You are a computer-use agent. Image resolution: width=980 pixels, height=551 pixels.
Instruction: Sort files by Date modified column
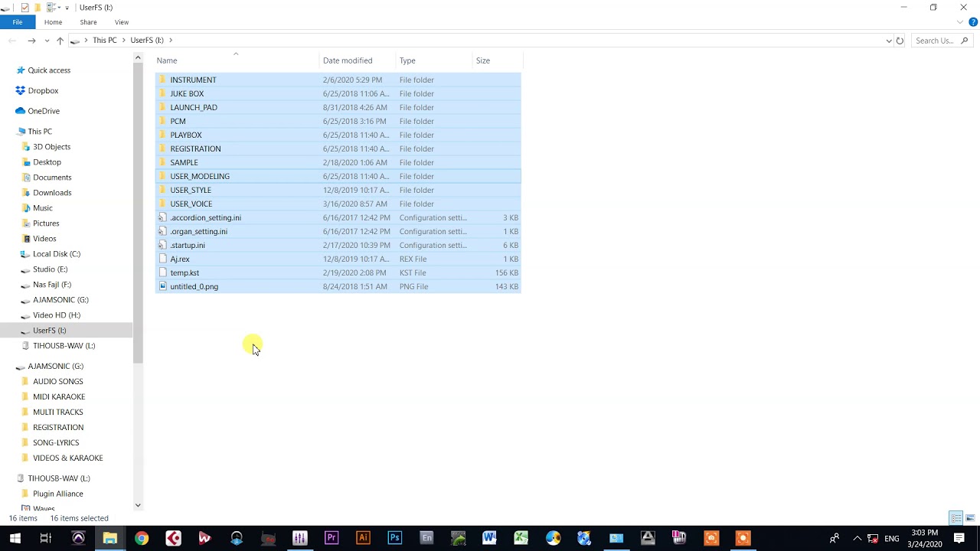358,60
